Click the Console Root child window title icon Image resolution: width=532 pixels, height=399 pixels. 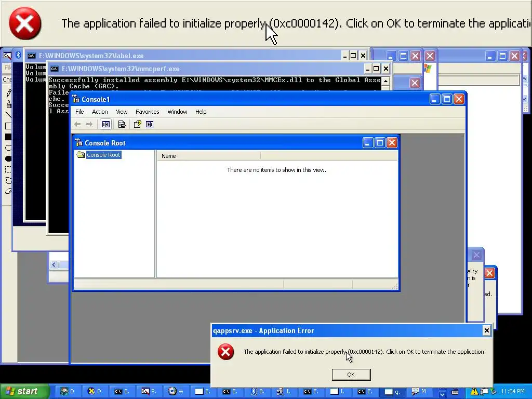pos(79,142)
